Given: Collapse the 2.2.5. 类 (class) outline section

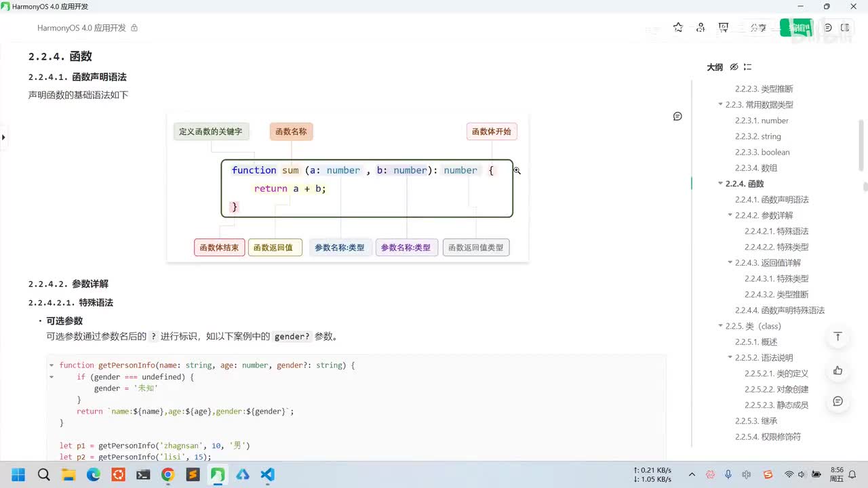Looking at the screenshot, I should point(720,326).
